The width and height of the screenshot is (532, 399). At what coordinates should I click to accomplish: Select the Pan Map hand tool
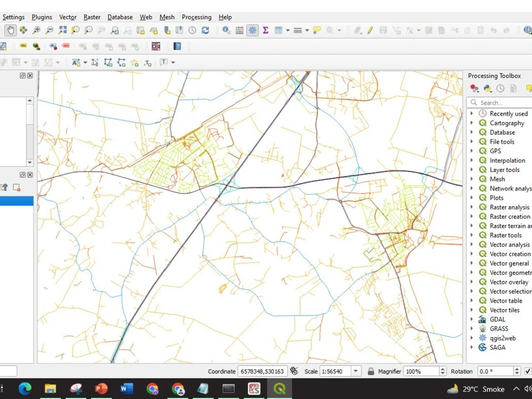point(9,30)
